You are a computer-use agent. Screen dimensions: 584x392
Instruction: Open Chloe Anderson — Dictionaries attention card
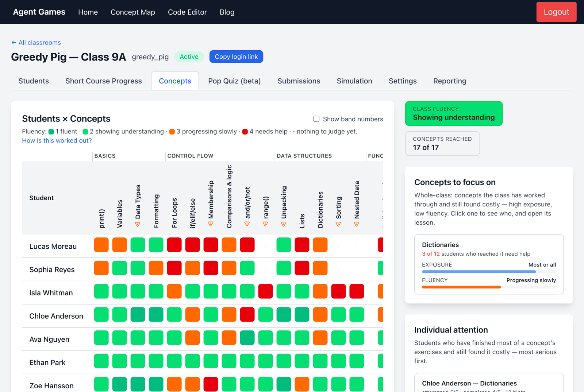(489, 383)
